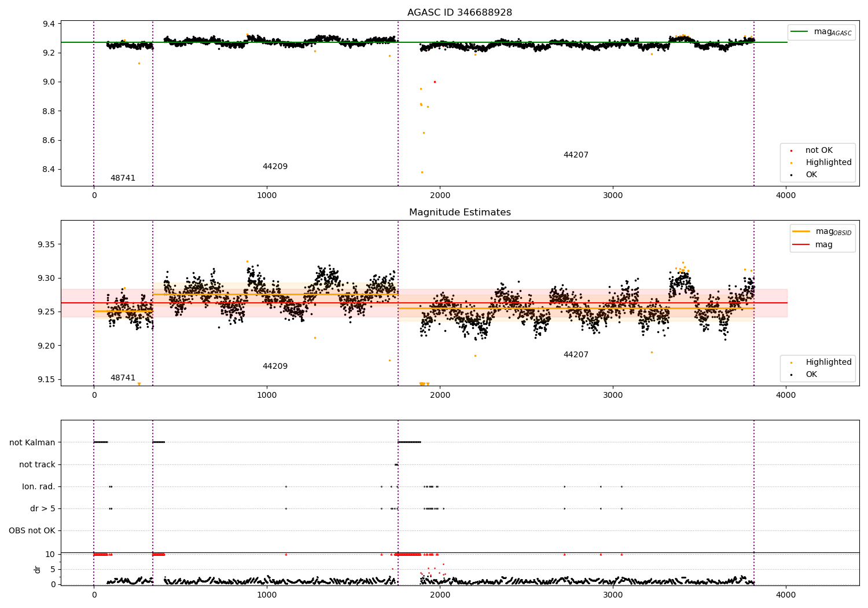Viewport: 868px width, 608px height.
Task: Click the "Magnitude Estimates" plot title
Action: click(459, 213)
